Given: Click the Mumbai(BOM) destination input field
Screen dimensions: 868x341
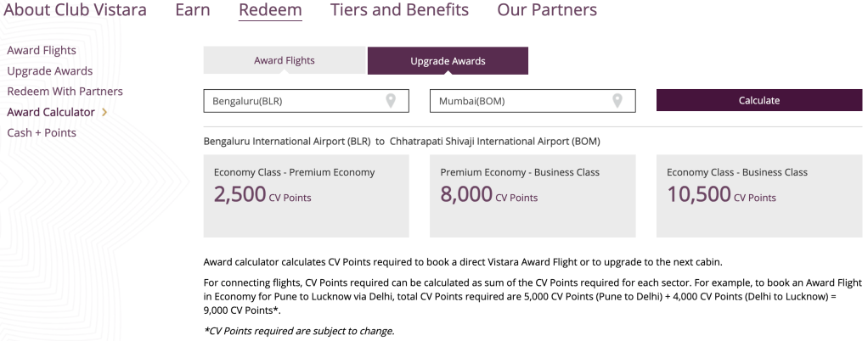Looking at the screenshot, I should pyautogui.click(x=518, y=101).
